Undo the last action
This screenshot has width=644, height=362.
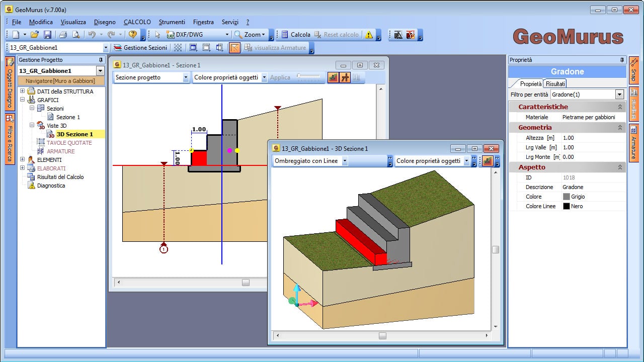92,35
